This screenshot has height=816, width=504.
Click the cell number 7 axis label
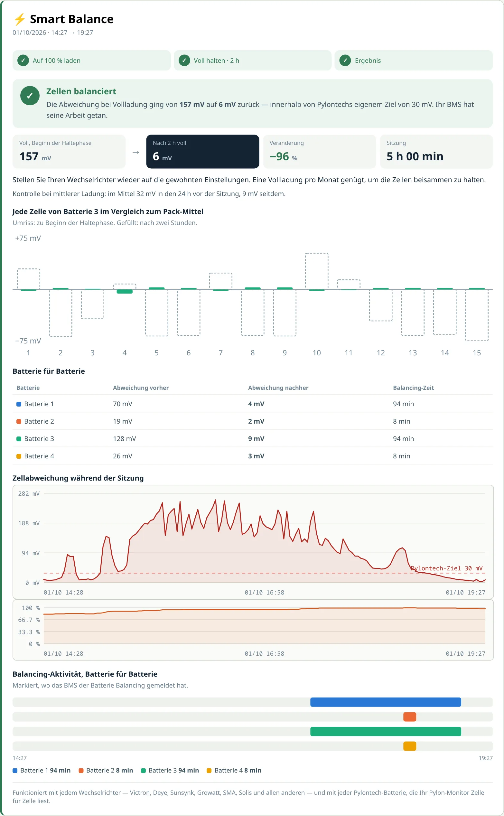221,353
